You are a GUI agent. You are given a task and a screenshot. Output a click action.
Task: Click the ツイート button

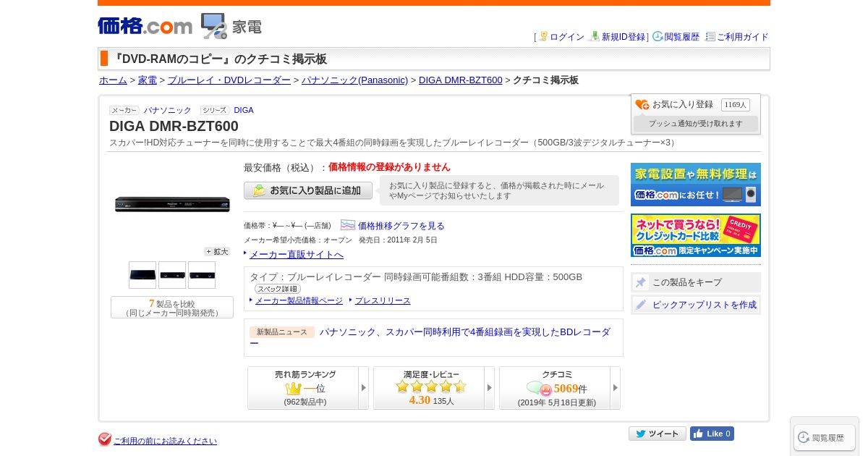point(658,434)
